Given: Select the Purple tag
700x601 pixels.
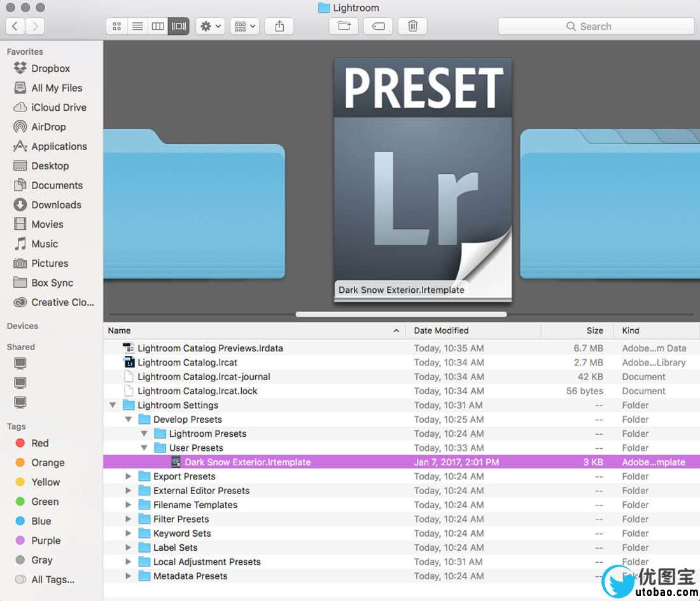Looking at the screenshot, I should 46,541.
